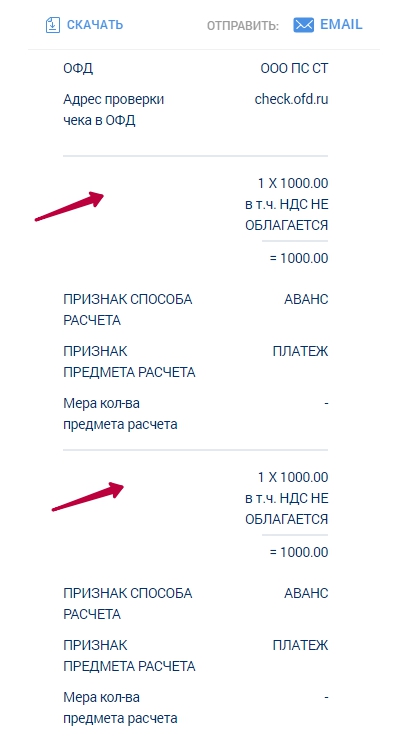Select the first АВАНС value
394x741 pixels.
point(306,300)
